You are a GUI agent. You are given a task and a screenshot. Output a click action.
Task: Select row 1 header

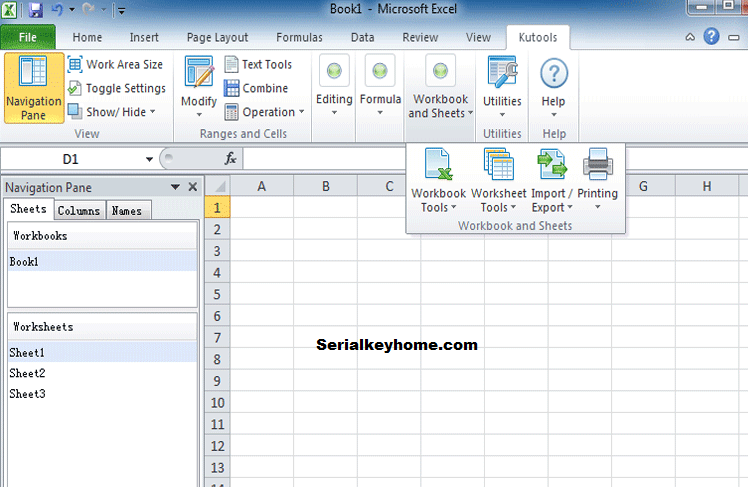[218, 207]
